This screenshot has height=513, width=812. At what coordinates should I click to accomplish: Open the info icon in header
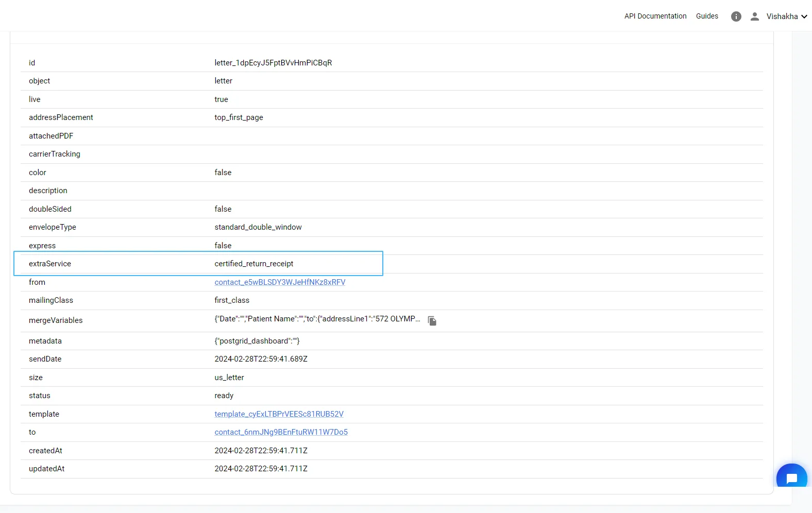click(x=736, y=16)
